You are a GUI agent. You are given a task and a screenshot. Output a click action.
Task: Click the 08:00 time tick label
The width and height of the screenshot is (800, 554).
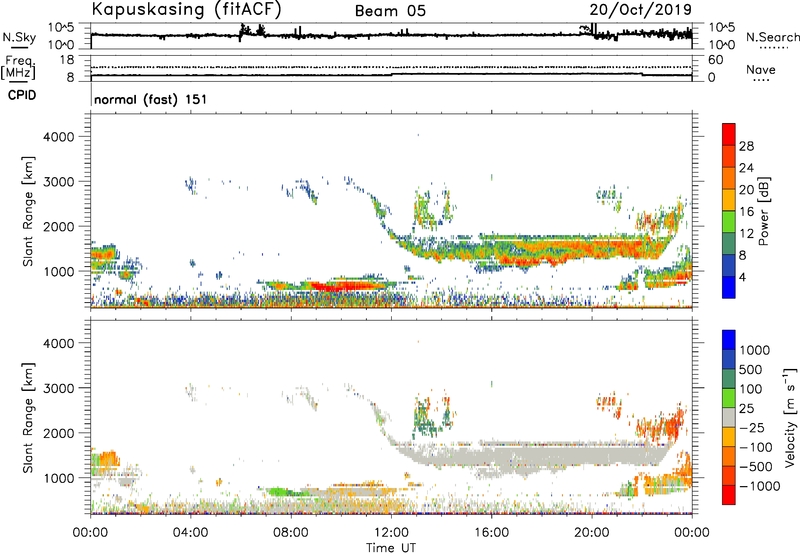[x=290, y=533]
